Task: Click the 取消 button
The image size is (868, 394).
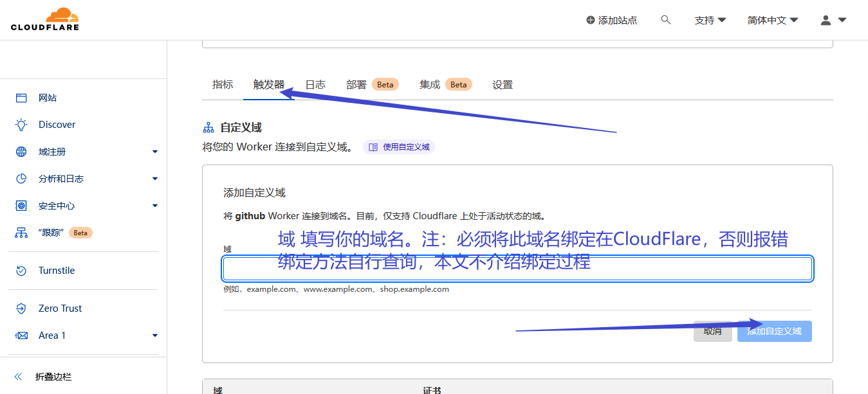Action: 713,331
